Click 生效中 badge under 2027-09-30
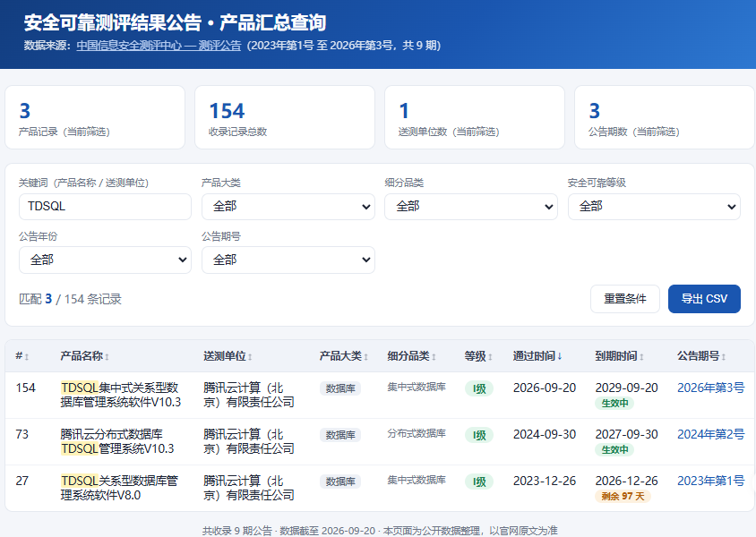Image resolution: width=756 pixels, height=537 pixels. [614, 450]
